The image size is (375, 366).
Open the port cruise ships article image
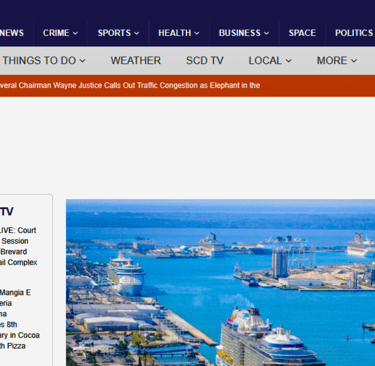click(x=220, y=282)
